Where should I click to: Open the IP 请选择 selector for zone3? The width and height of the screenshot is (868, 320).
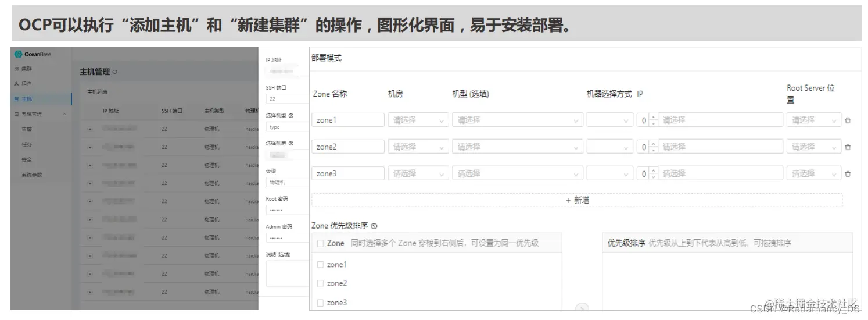[720, 173]
